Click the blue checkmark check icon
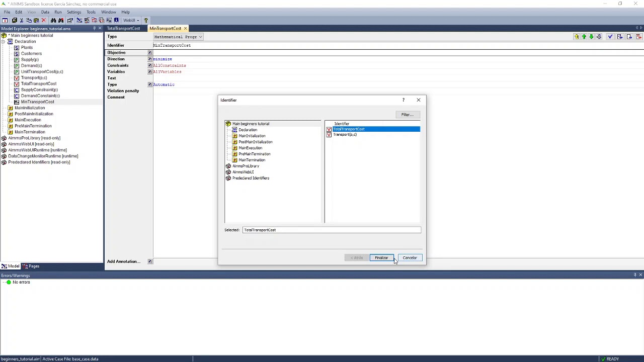The width and height of the screenshot is (644, 362). [610, 37]
